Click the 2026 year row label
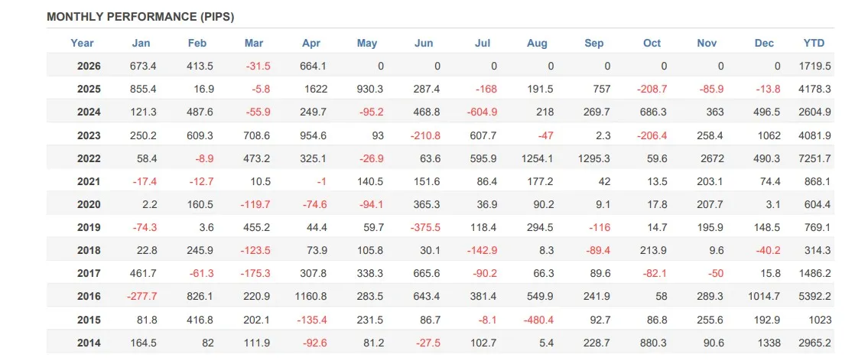This screenshot has height=361, width=868. (89, 67)
